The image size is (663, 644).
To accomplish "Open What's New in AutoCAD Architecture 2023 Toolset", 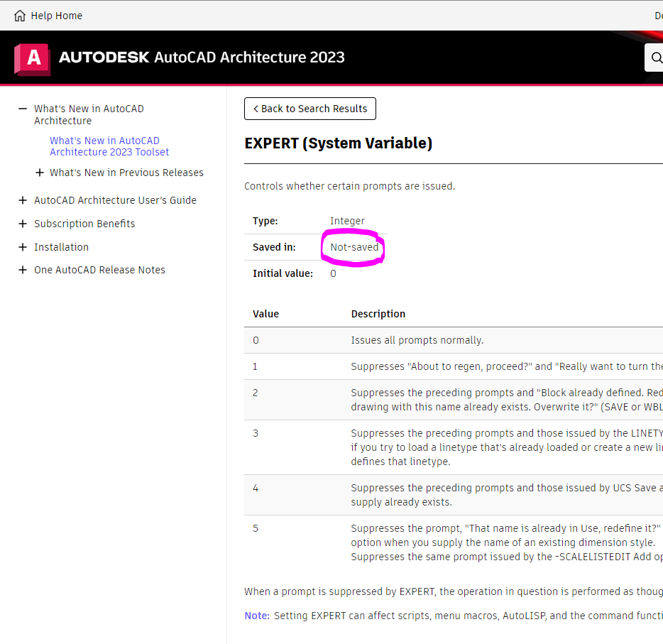I will pos(109,146).
